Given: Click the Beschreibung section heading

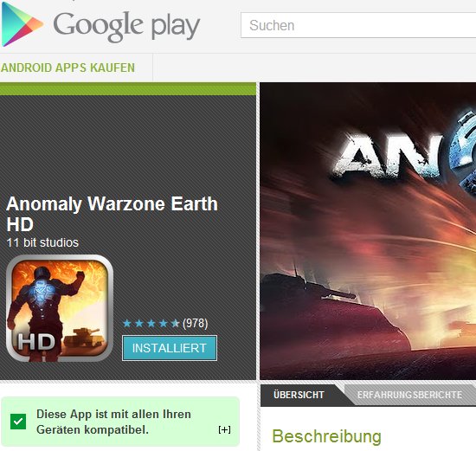Looking at the screenshot, I should coord(326,436).
